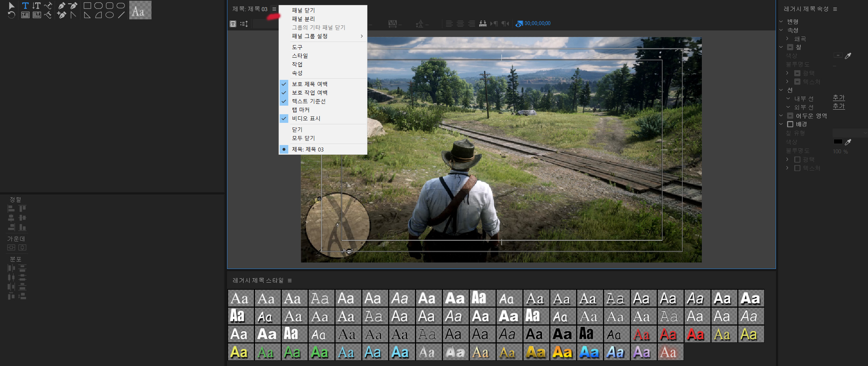This screenshot has width=868, height=366.
Task: Click 추가 link for 외부 선
Action: 839,106
